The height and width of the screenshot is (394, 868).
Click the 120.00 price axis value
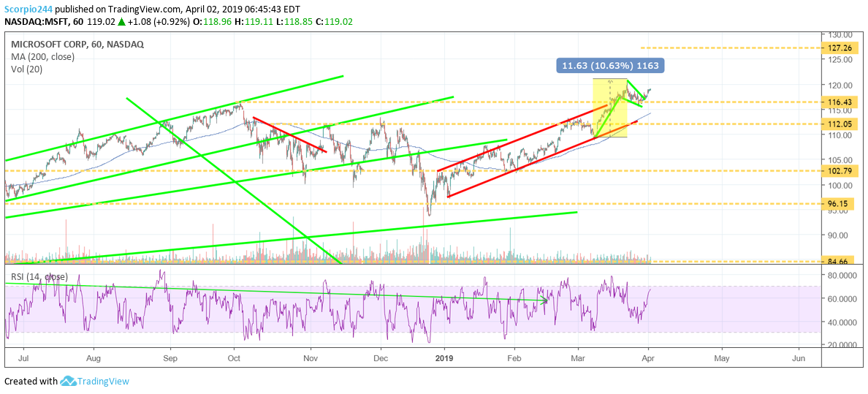[x=840, y=85]
